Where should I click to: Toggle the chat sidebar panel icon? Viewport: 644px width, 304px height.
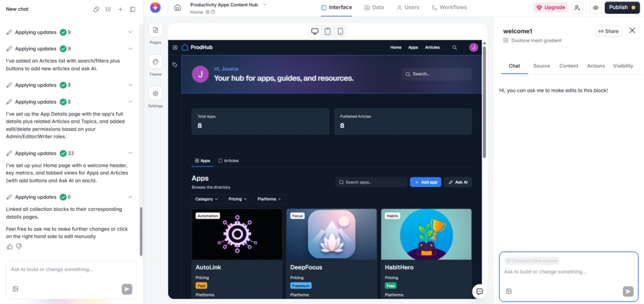(133, 9)
